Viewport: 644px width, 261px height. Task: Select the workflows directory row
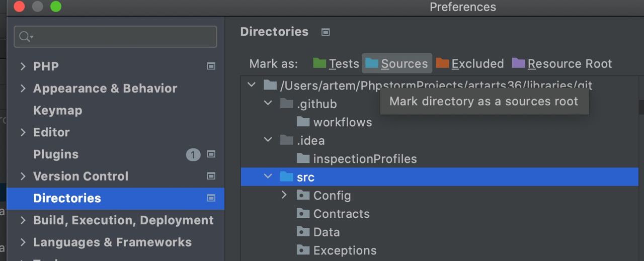[x=439, y=122]
